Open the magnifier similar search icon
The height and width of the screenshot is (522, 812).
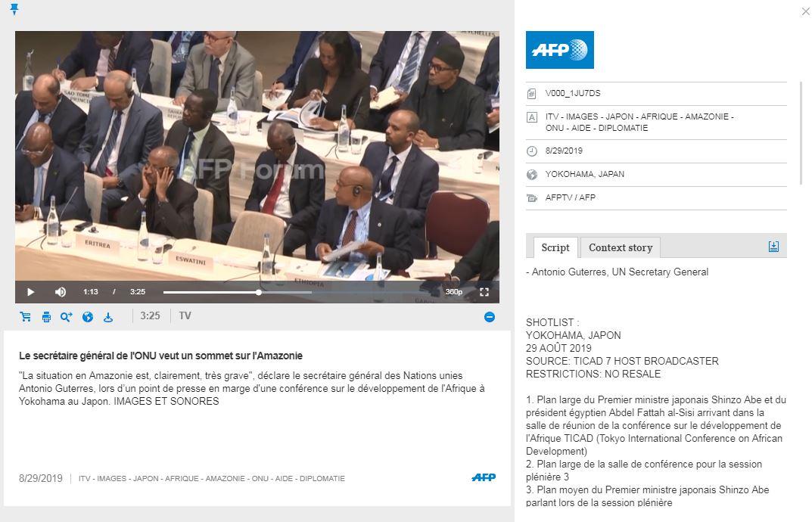pyautogui.click(x=67, y=317)
